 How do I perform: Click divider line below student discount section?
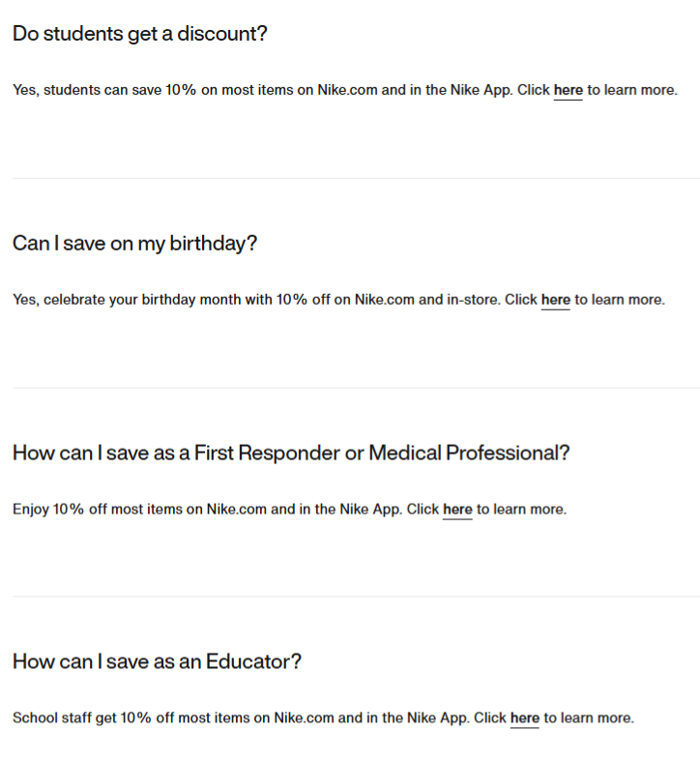[x=355, y=178]
